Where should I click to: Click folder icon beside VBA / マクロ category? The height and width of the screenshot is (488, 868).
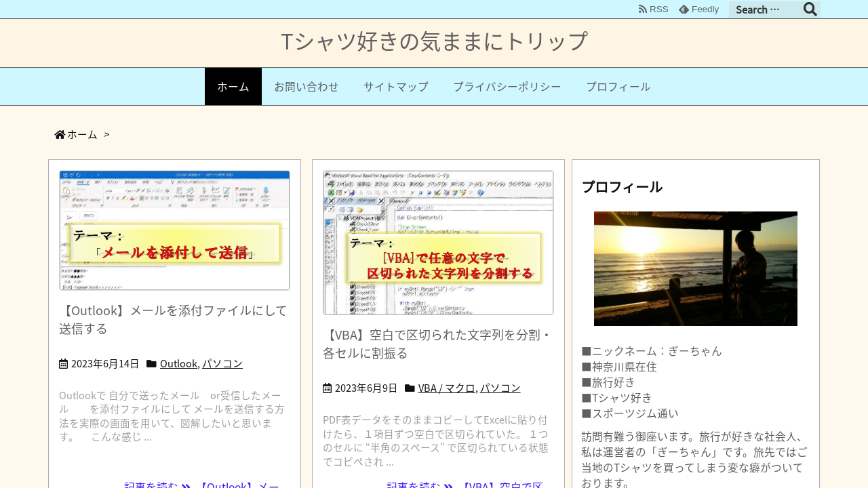410,388
